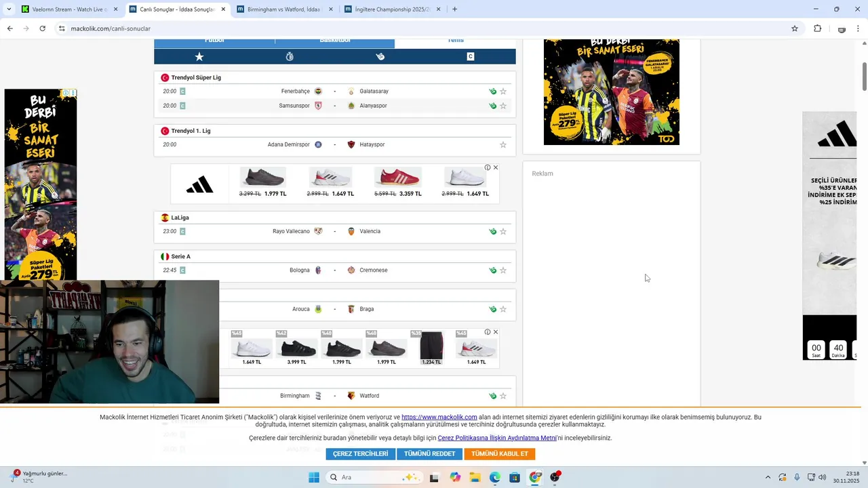Open iddaa odds for Fenerbahçe - Galatasaray

pos(493,91)
